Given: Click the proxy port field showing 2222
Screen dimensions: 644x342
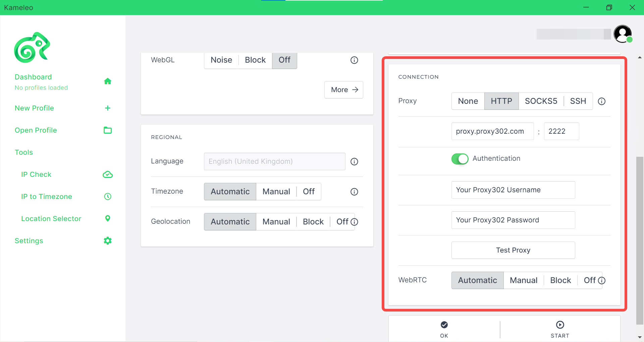Looking at the screenshot, I should [x=561, y=131].
